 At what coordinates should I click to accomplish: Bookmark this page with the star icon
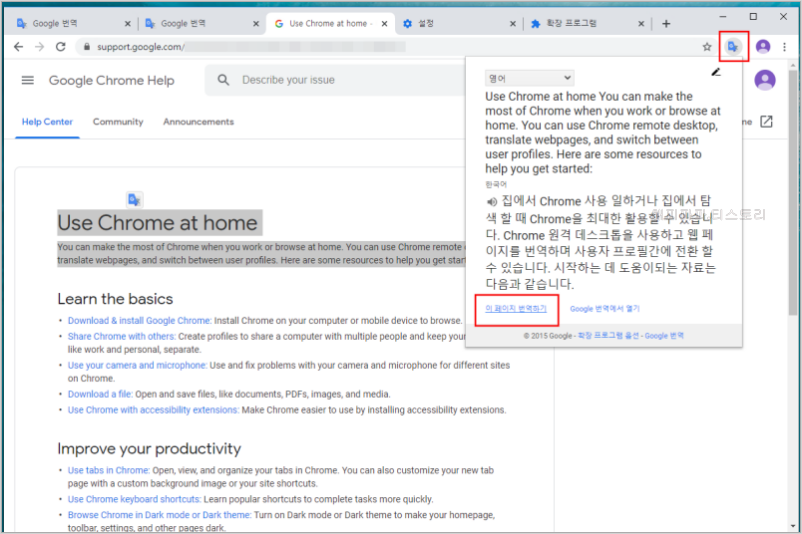tap(707, 47)
